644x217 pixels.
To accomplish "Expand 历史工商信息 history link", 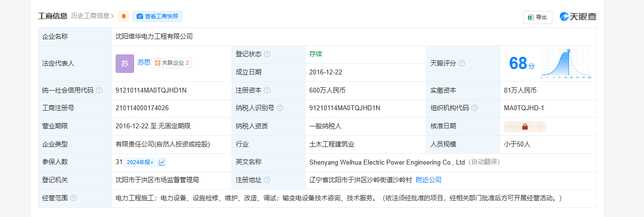I will tap(93, 16).
